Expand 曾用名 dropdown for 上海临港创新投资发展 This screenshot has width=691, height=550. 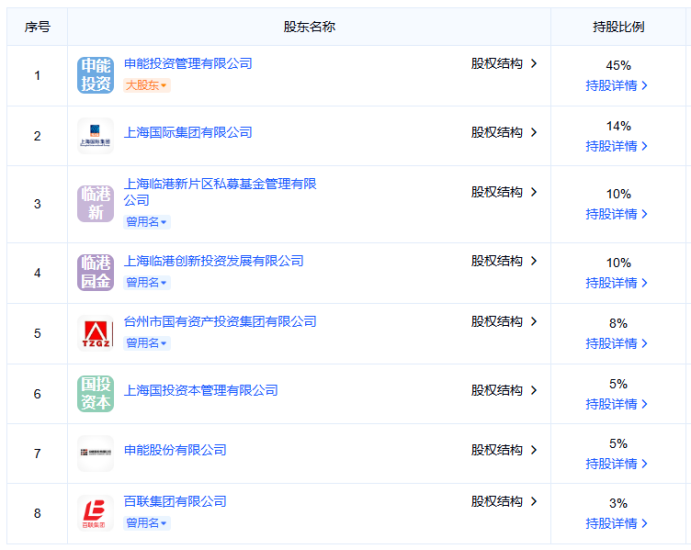147,282
